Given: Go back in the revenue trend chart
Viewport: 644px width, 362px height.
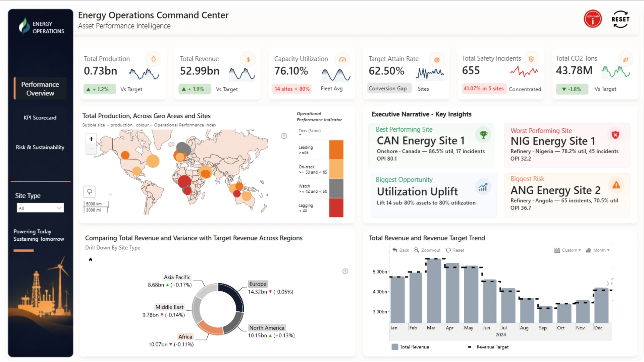Looking at the screenshot, I should point(401,250).
